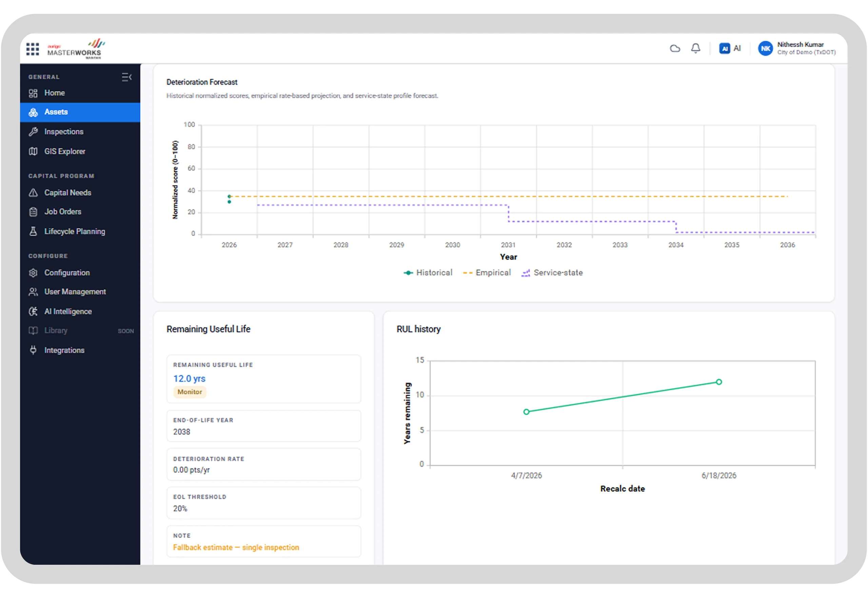Toggle Service-state series in legend
The image size is (868, 598).
tap(552, 273)
